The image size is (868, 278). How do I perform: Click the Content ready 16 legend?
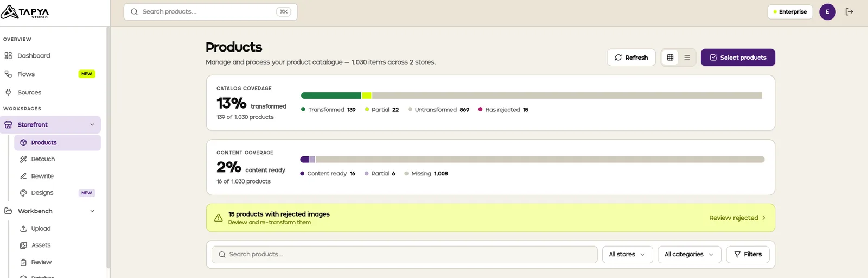coord(328,174)
